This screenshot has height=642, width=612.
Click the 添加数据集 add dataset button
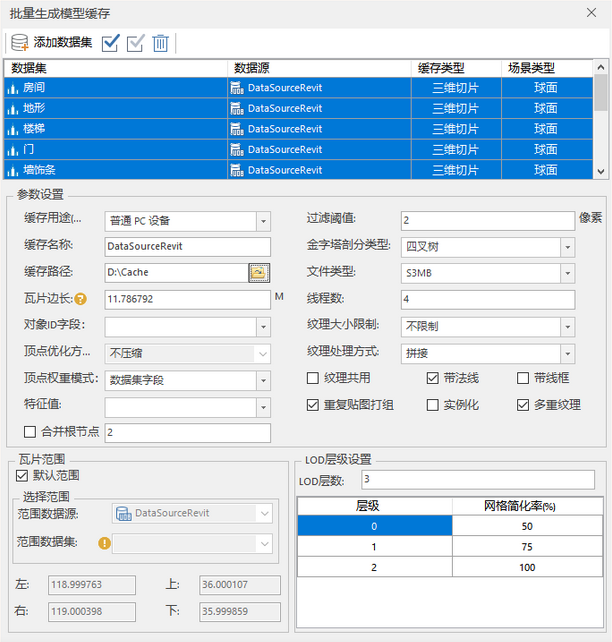51,43
